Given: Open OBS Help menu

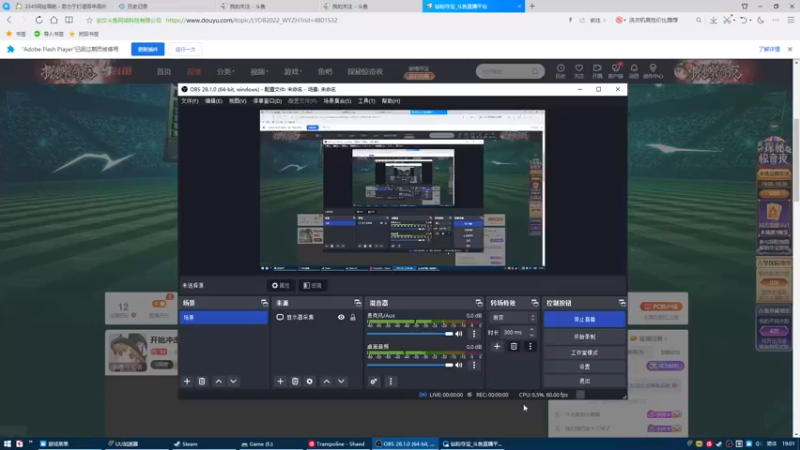Looking at the screenshot, I should 391,101.
